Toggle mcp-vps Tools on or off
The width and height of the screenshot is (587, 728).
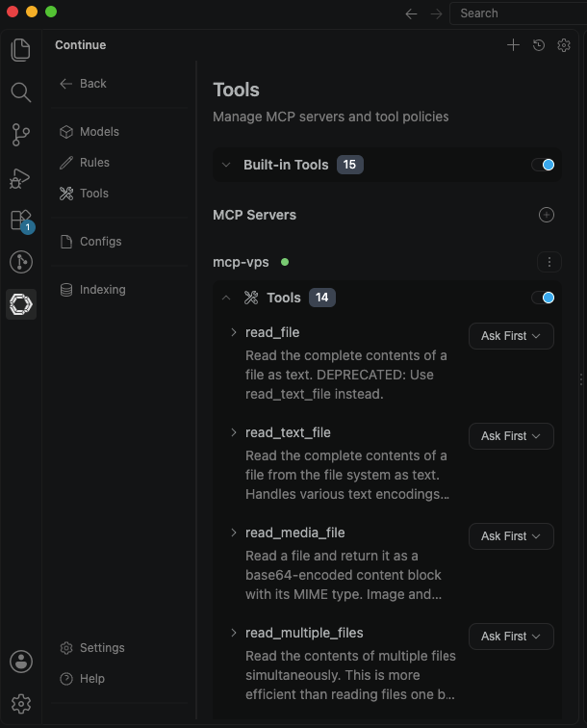pos(543,298)
